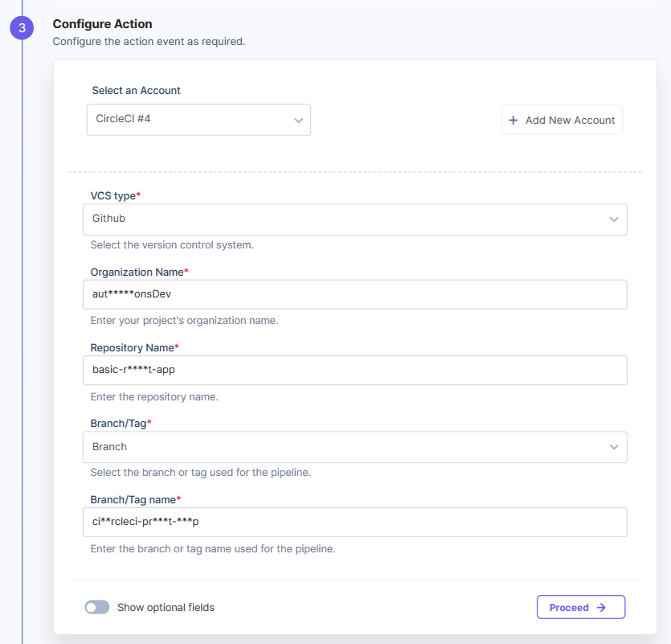Click "Enter the branch or tag name used for the pipeline."
The width and height of the screenshot is (671, 644).
(x=213, y=549)
